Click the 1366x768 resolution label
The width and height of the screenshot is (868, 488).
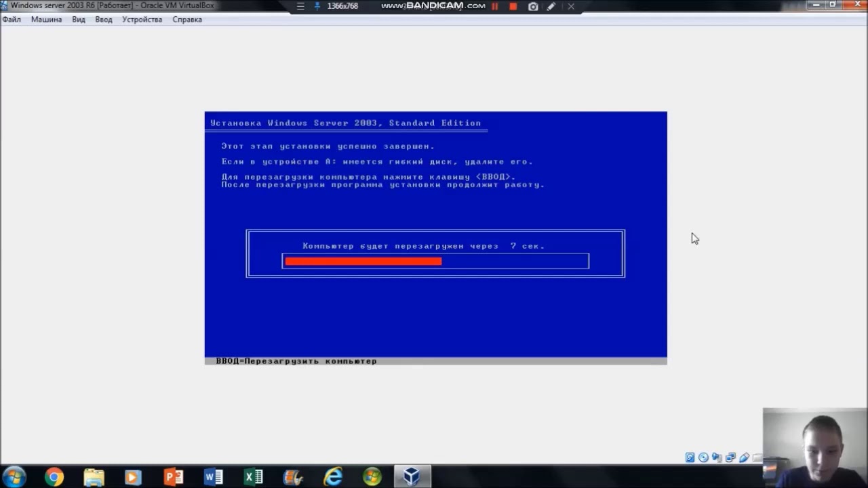[342, 6]
